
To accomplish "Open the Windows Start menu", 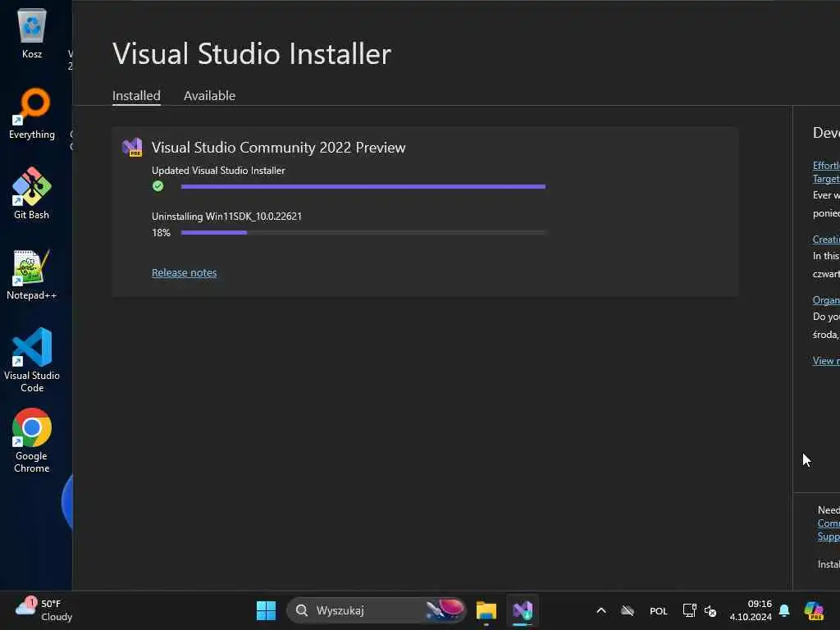I will 267,610.
